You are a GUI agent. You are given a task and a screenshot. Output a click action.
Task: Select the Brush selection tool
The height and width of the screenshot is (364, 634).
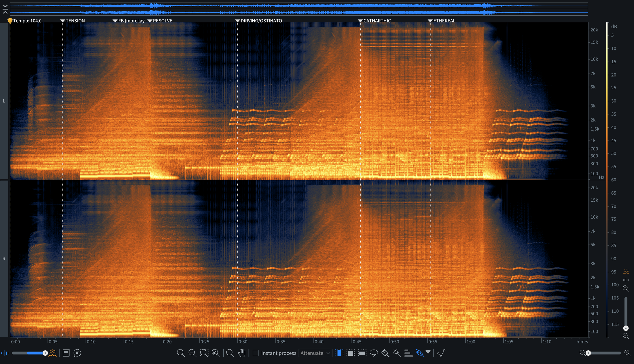coord(385,353)
